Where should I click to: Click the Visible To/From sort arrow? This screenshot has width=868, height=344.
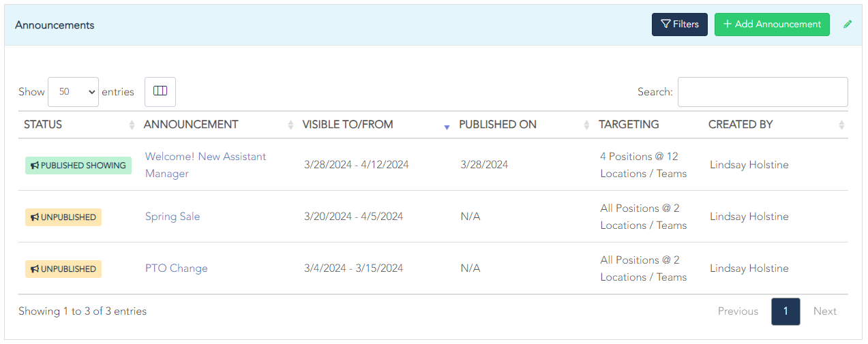coord(447,126)
